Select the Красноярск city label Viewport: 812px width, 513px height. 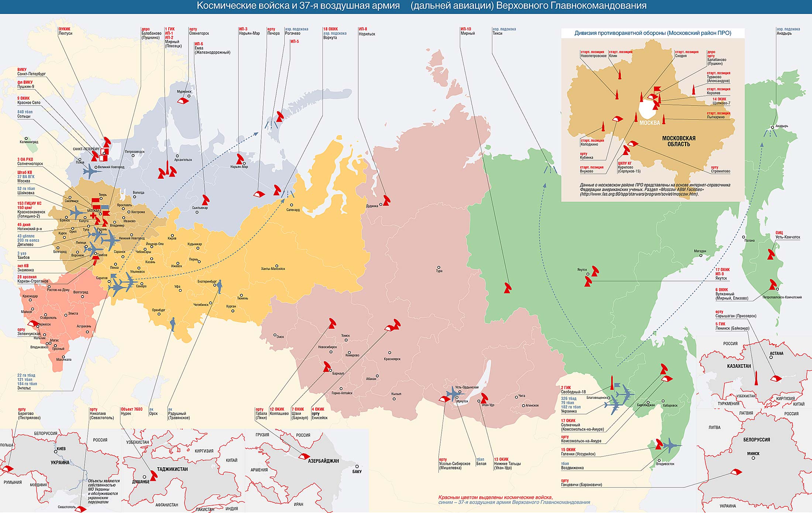392,359
